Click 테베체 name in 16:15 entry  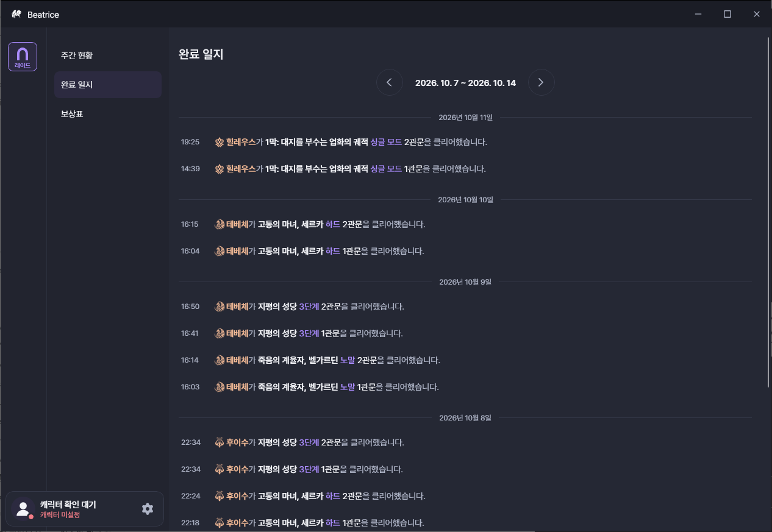(x=237, y=224)
